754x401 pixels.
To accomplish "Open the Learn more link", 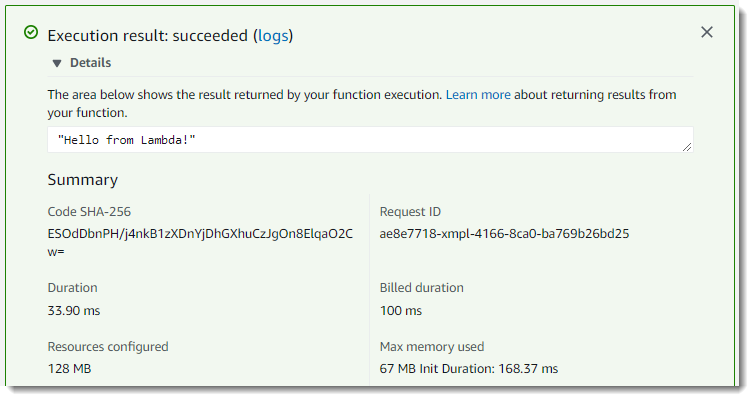I will (x=478, y=95).
